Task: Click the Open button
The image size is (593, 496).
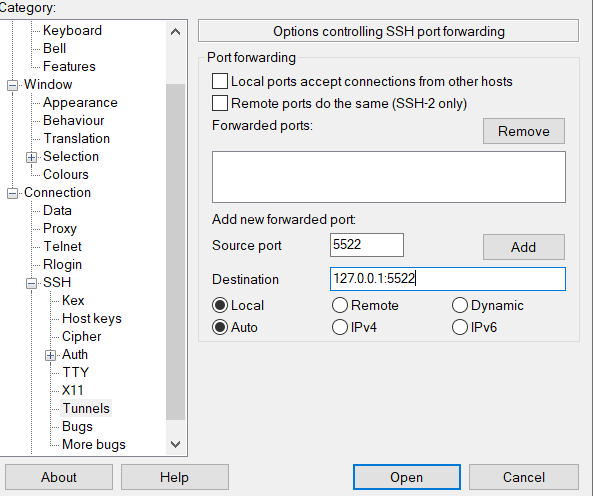Action: (x=407, y=477)
